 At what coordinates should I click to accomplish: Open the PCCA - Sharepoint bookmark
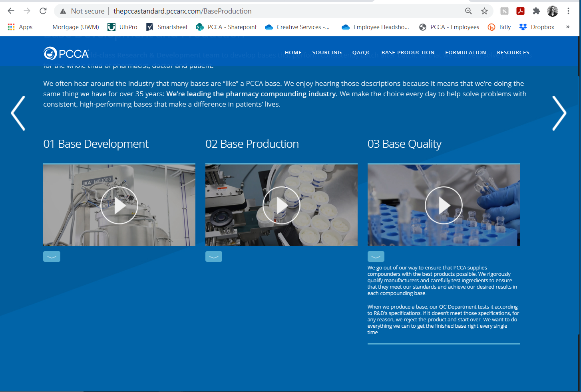[x=226, y=27]
